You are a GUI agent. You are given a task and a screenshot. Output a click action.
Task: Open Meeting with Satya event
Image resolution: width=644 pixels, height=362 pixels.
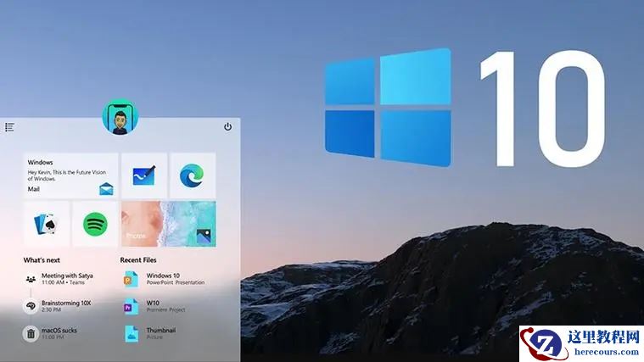pyautogui.click(x=59, y=279)
